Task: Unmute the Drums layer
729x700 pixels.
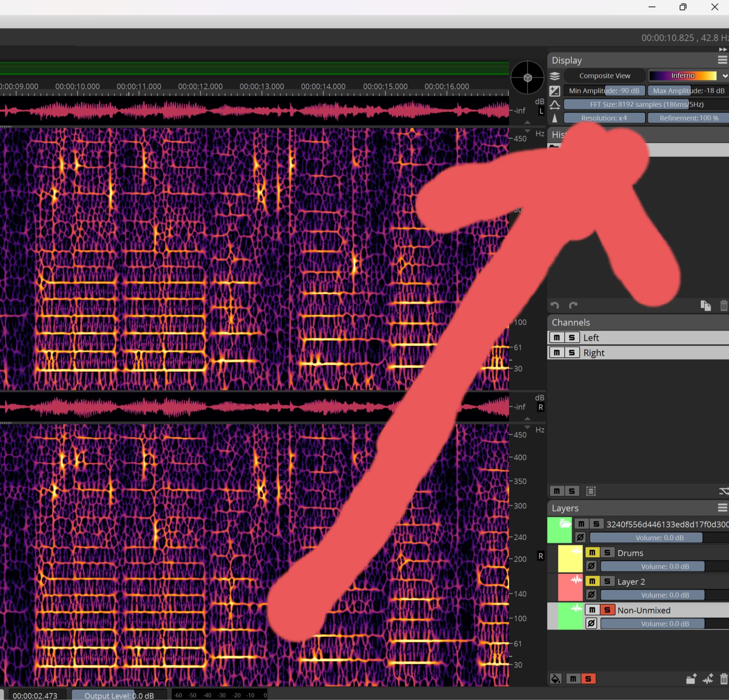Action: [592, 553]
